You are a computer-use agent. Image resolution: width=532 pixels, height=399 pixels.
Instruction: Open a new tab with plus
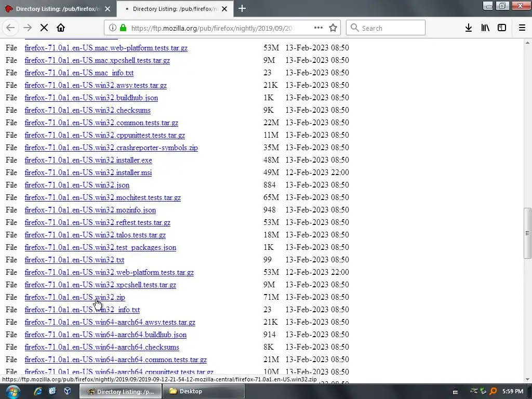tap(242, 8)
